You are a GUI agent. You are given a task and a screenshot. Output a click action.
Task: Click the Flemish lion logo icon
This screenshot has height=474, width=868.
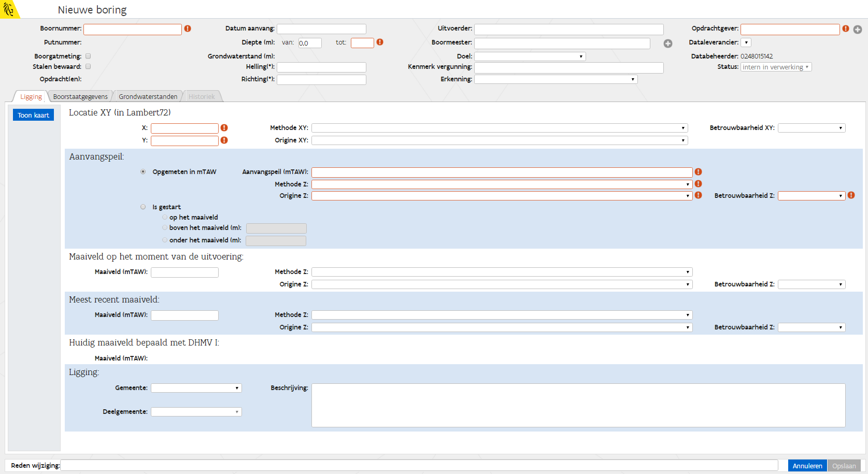coord(8,9)
